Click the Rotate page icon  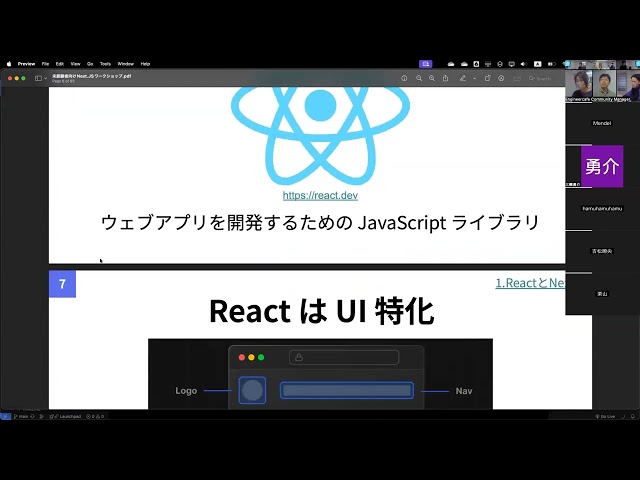pos(488,78)
